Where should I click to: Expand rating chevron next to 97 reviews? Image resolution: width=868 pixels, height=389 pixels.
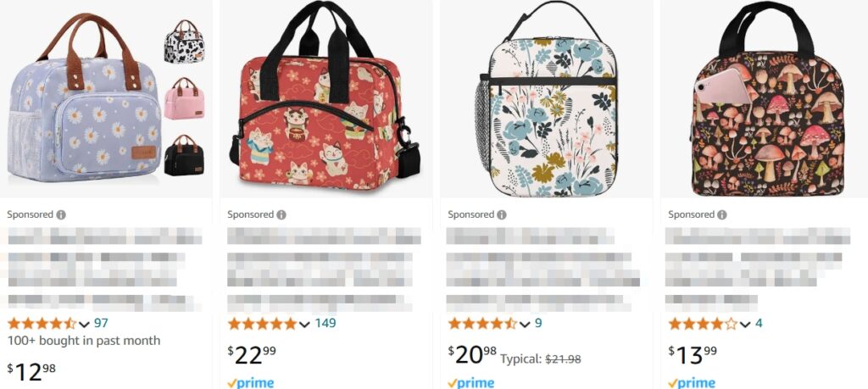pyautogui.click(x=84, y=325)
